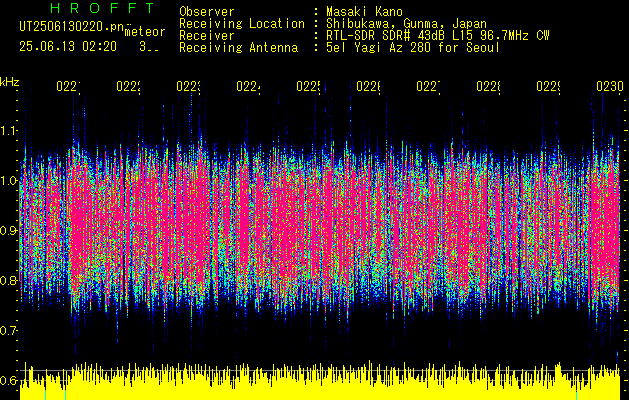This screenshot has height=400, width=629.
Task: Click the Observer label
Action: pos(207,11)
